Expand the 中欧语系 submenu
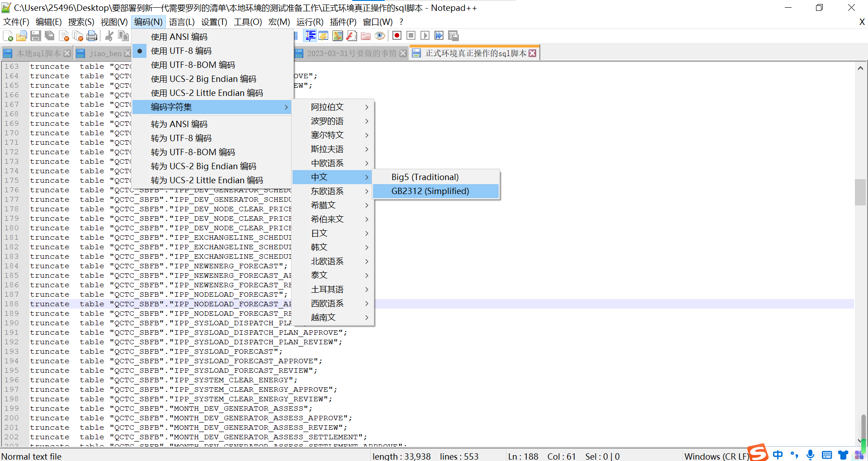Image resolution: width=868 pixels, height=461 pixels. (x=333, y=163)
